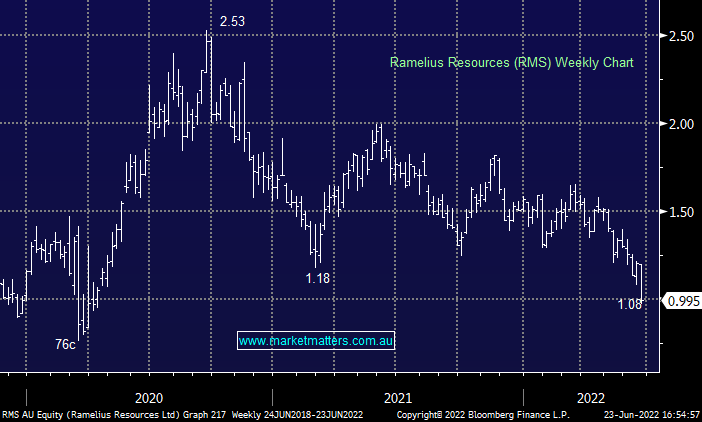This screenshot has height=422, width=702.
Task: Select the 2.53 peak price label
Action: [233, 21]
